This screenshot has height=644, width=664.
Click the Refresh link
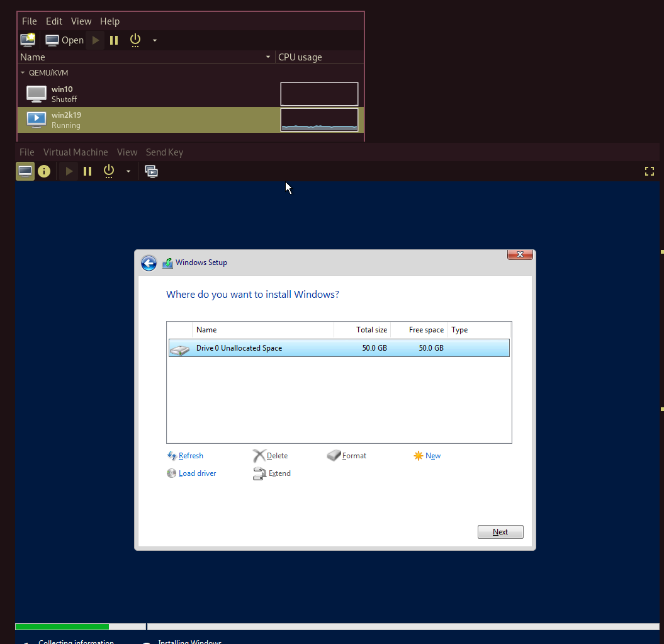point(186,456)
